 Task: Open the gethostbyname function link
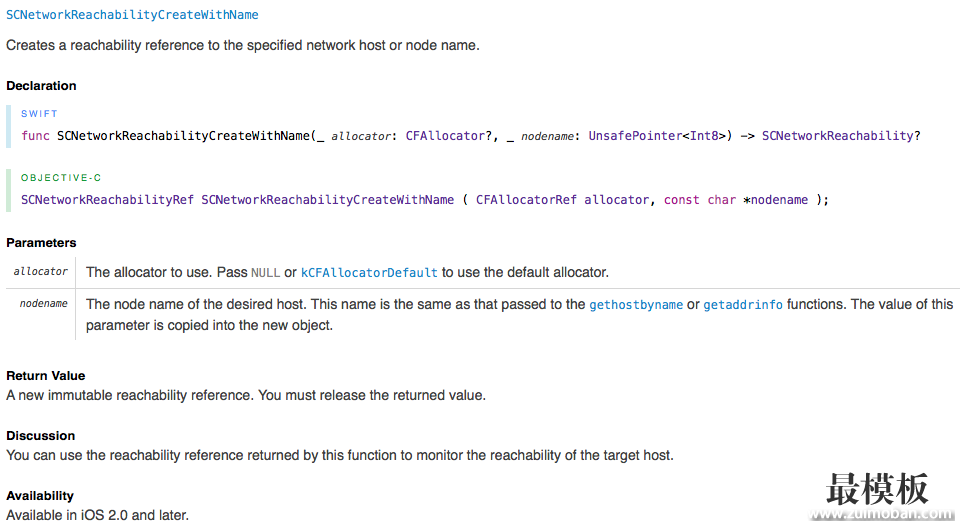pos(636,304)
